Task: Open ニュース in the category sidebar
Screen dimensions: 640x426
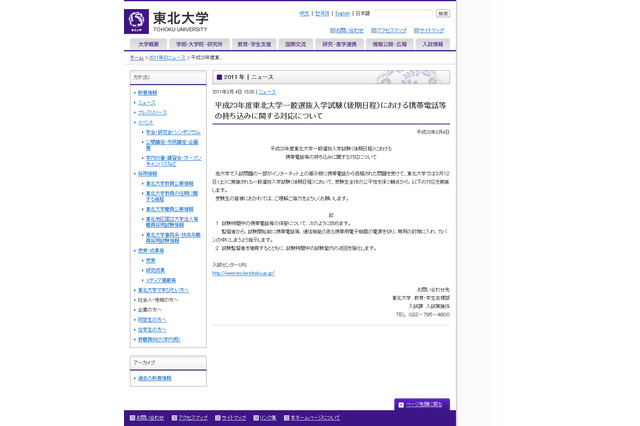Action: click(147, 103)
